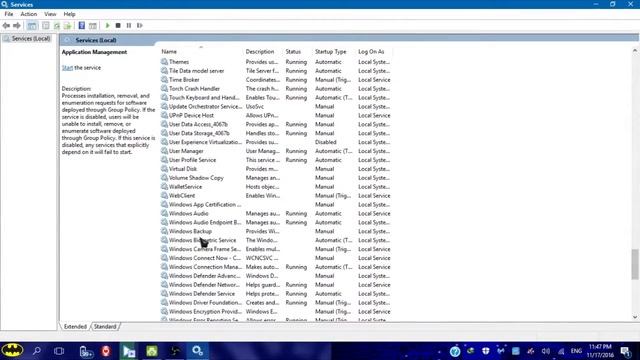Viewport: 640px width, 360px height.
Task: Click the scrollbar up arrow in services list
Action: click(635, 51)
